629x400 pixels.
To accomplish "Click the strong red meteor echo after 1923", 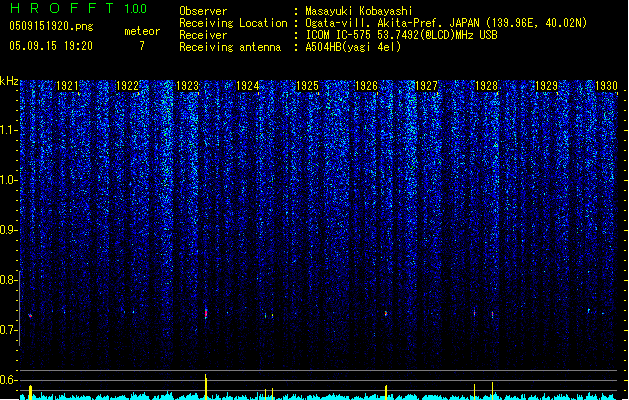I will coord(206,313).
